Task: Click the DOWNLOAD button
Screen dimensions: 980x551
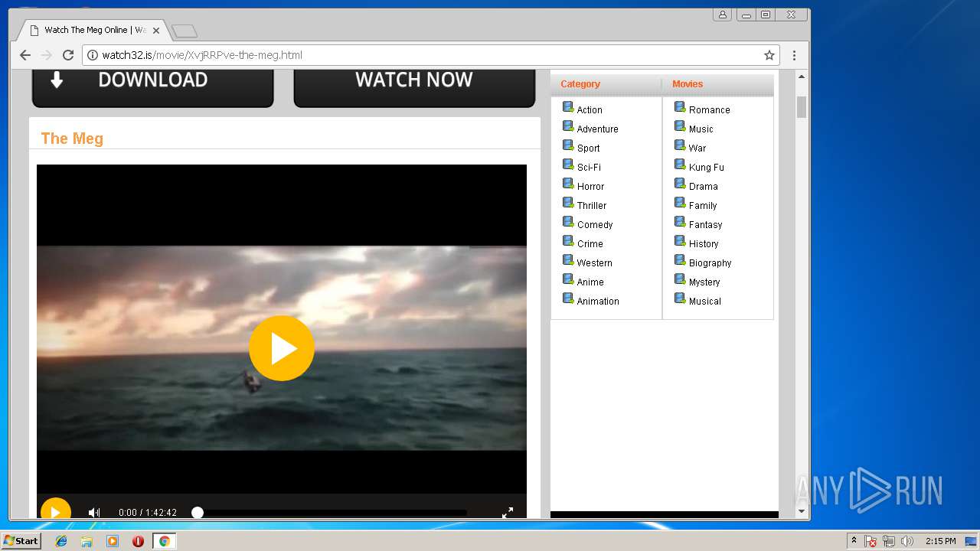Action: 152,87
